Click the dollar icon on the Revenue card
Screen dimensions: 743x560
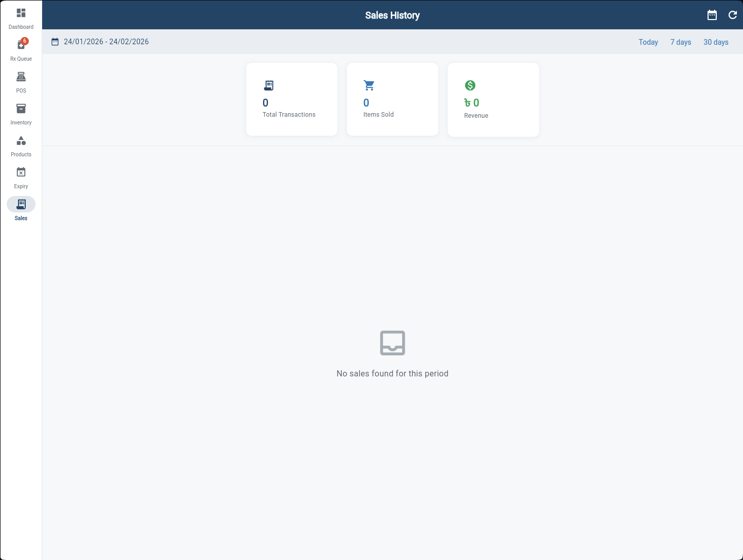(469, 85)
